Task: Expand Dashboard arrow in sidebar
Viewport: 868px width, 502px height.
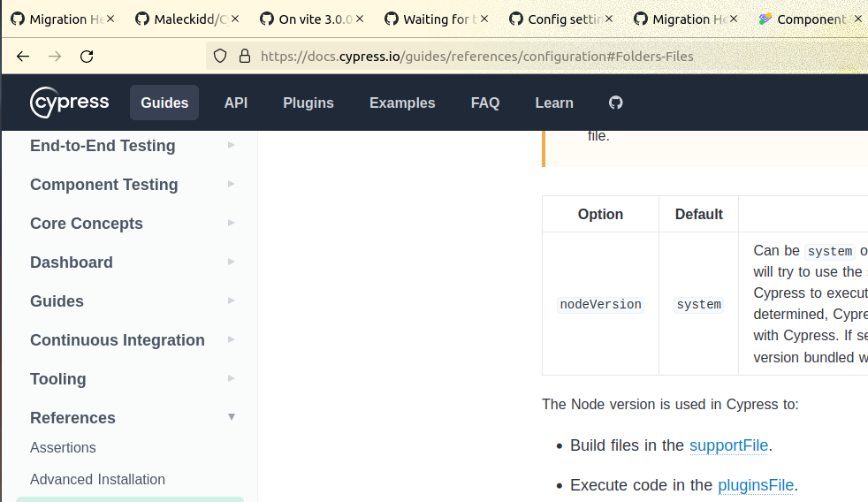Action: 231,262
